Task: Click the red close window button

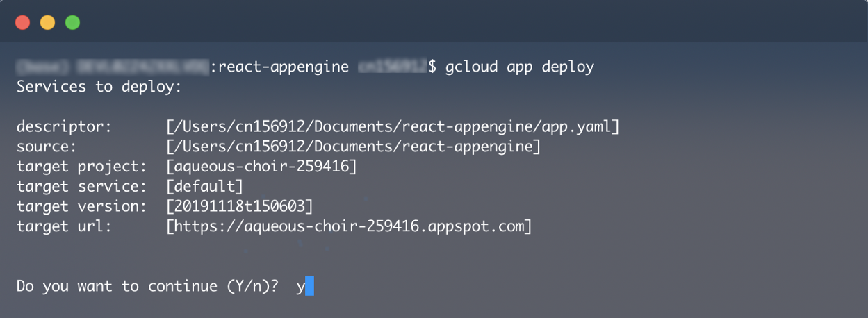Action: [x=22, y=23]
